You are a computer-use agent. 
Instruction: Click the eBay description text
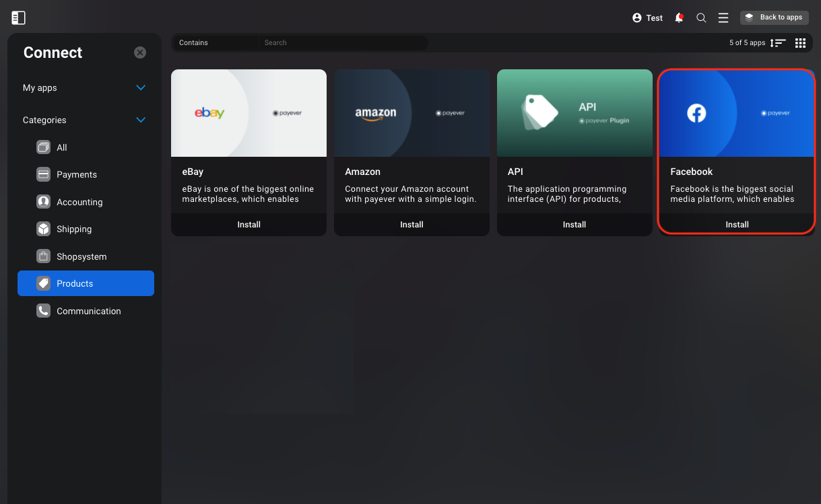pyautogui.click(x=248, y=194)
